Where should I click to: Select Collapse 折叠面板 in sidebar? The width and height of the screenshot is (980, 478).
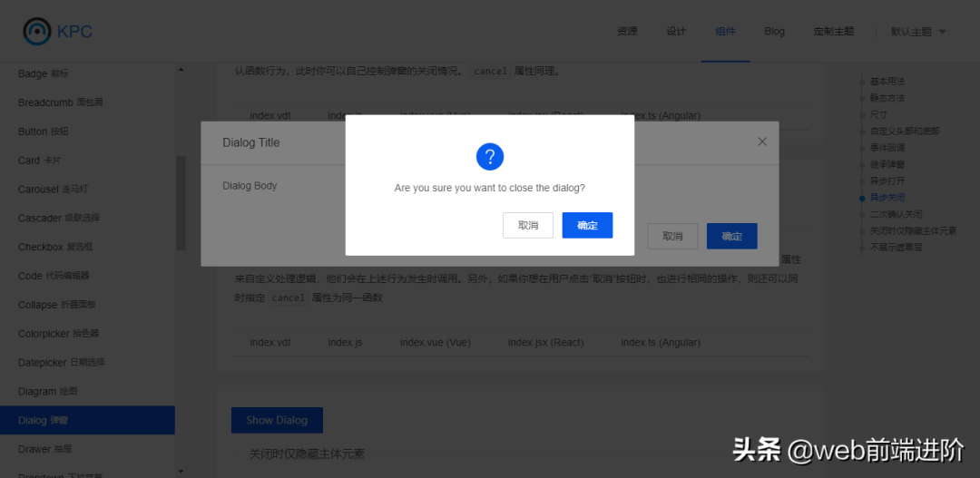[x=87, y=305]
